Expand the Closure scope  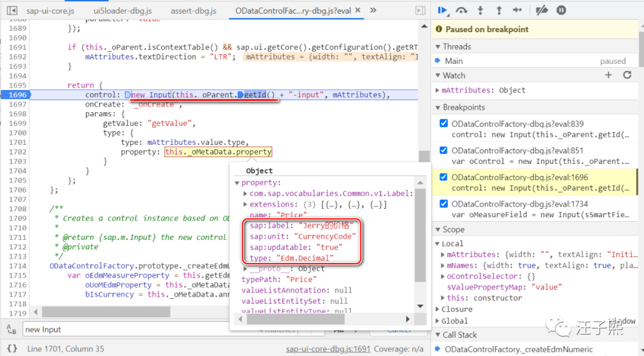click(438, 309)
